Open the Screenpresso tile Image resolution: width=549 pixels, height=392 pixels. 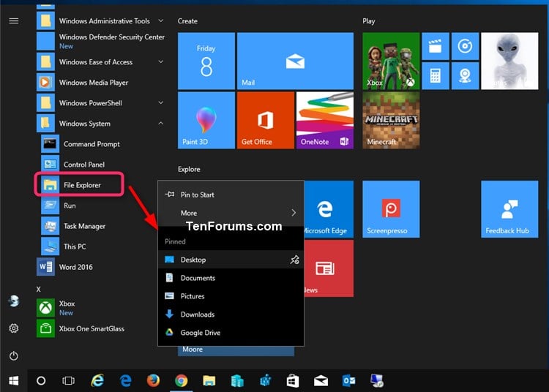tap(391, 209)
